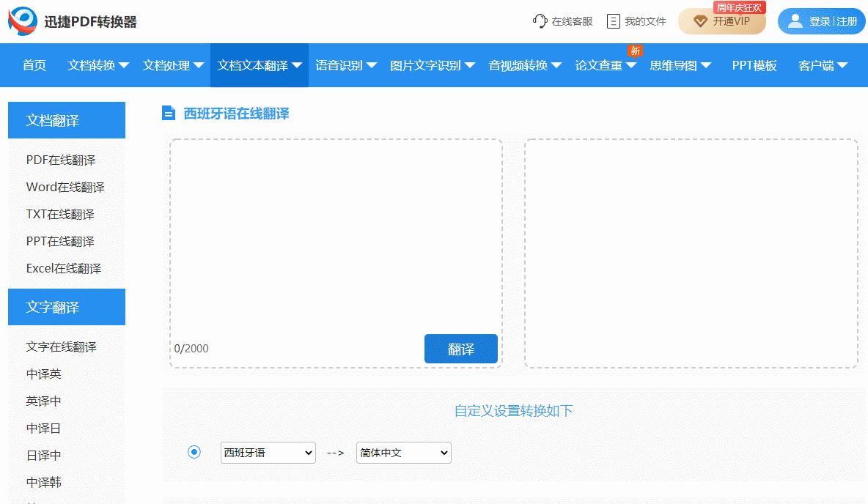The image size is (868, 504).
Task: Click the 新 badge on 论文查重
Action: coord(635,51)
